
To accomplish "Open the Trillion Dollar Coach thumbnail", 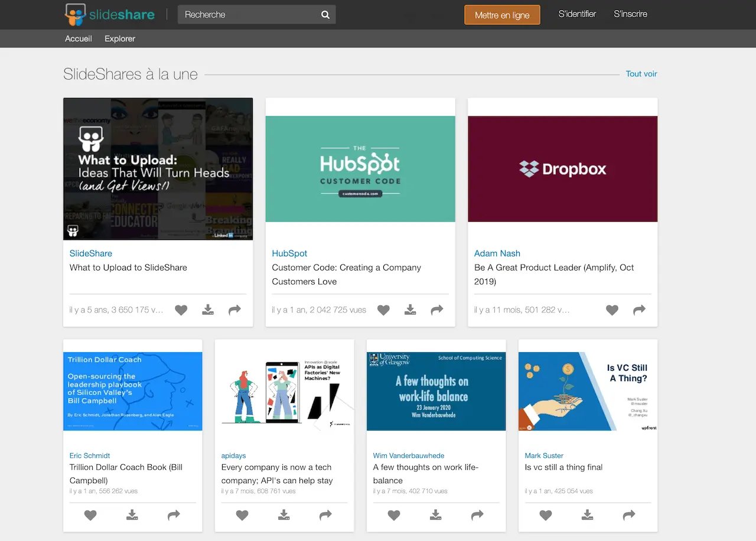I will click(133, 392).
